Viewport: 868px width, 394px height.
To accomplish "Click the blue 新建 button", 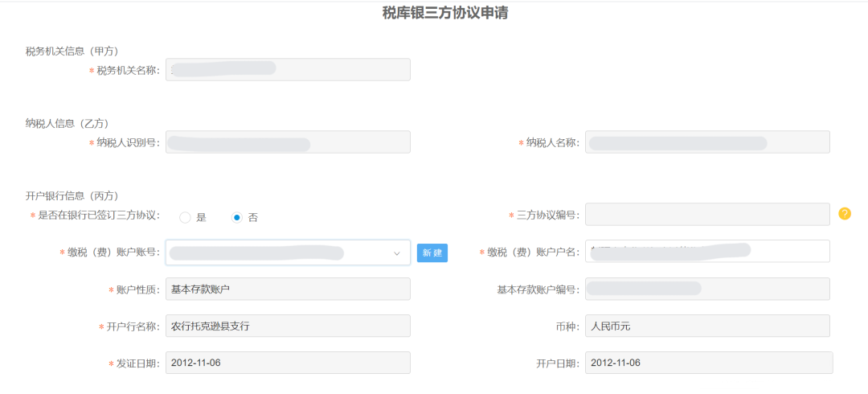I will pos(432,252).
